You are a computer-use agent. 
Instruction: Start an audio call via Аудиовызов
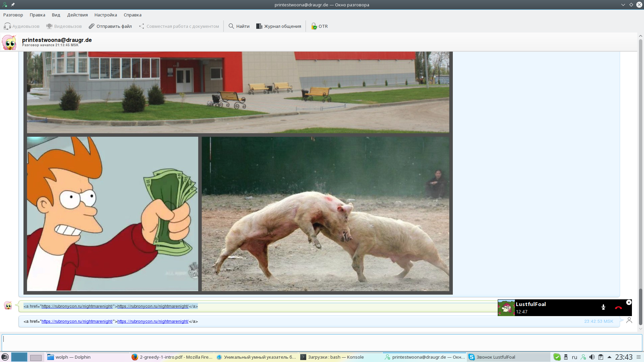coord(21,26)
